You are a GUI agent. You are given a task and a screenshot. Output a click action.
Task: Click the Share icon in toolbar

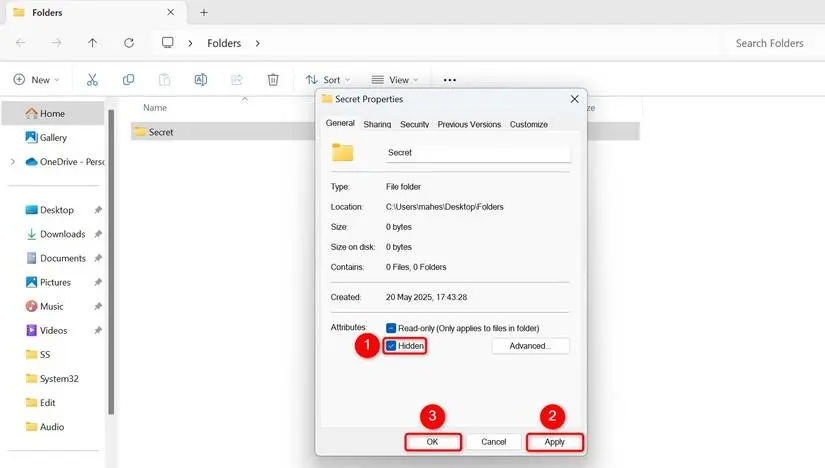(237, 79)
